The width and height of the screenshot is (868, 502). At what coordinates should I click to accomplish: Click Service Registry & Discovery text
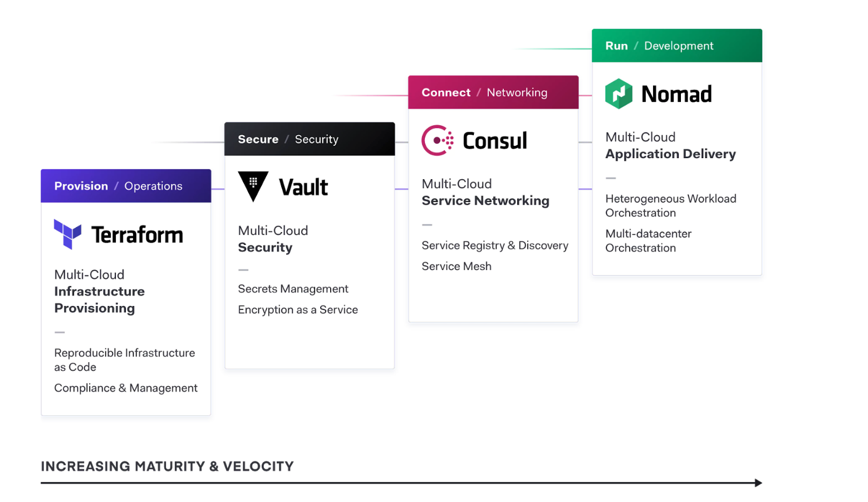click(495, 245)
